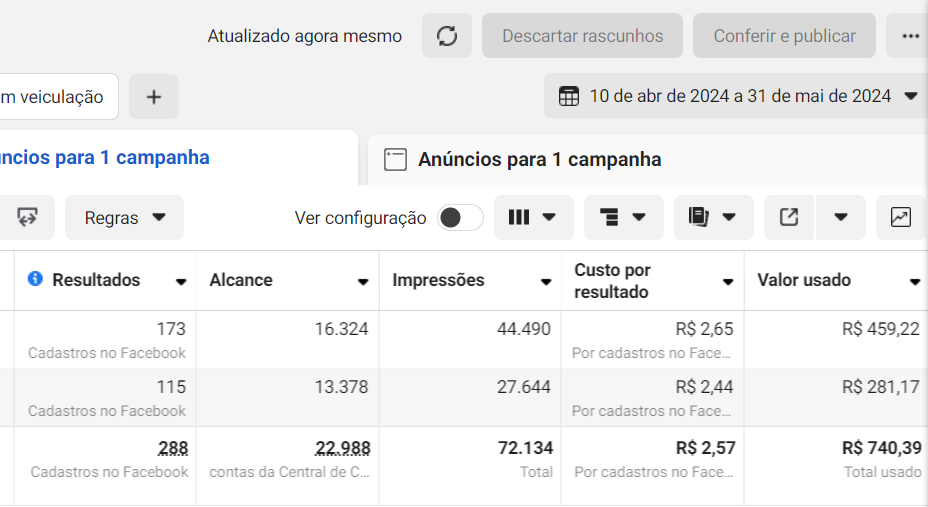Open the Valor usado column menu
Screen dimensions: 928x507
(x=914, y=282)
